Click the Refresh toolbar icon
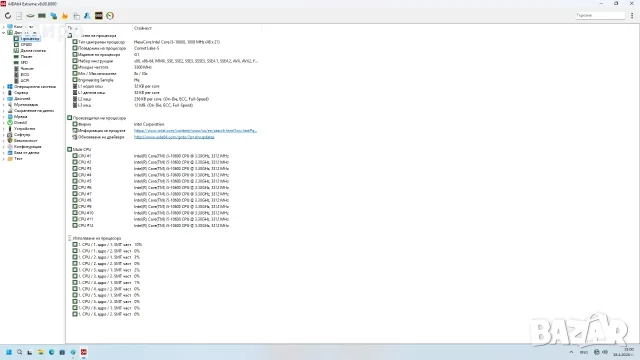Image resolution: width=640 pixels, height=360 pixels. (8, 16)
